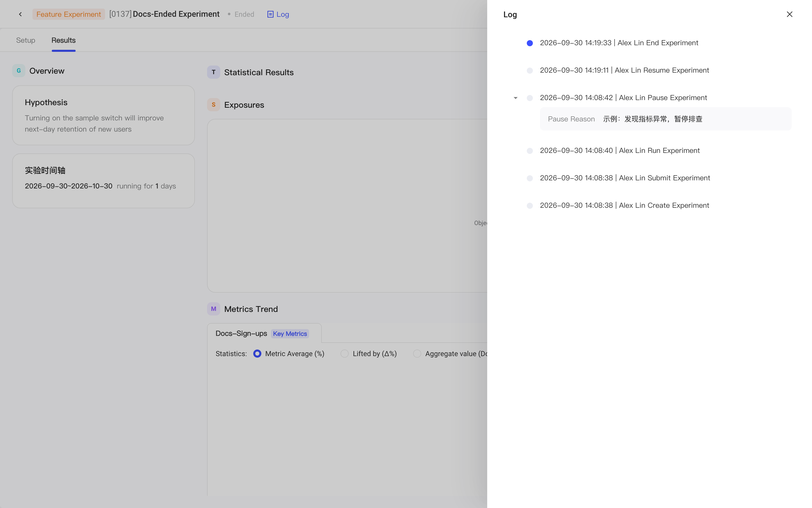Viewport: 812px width, 508px height.
Task: Select the dot for Submit Experiment entry
Action: coord(530,178)
